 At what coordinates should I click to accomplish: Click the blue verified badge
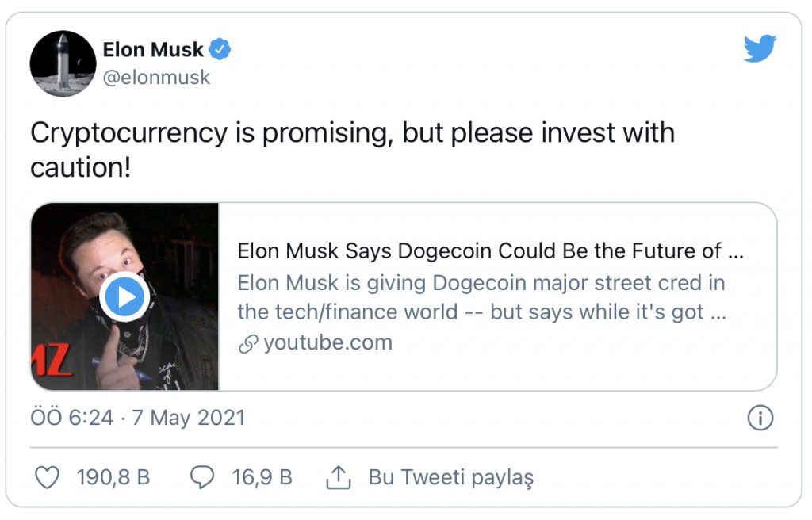pyautogui.click(x=220, y=50)
